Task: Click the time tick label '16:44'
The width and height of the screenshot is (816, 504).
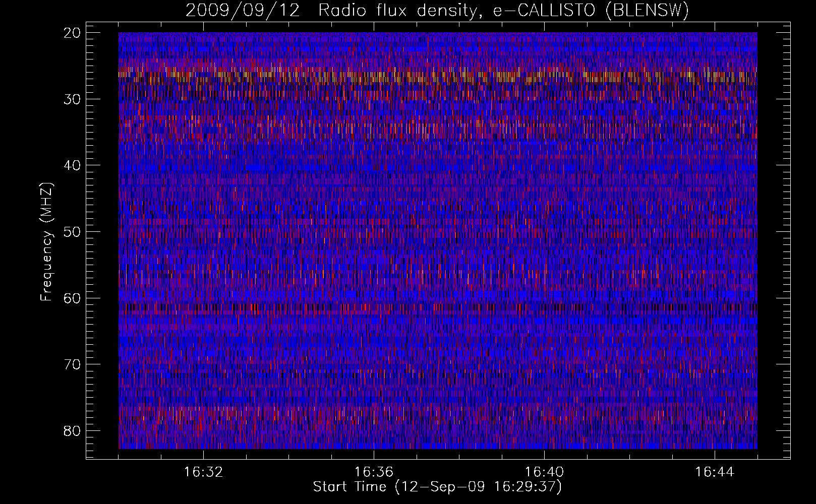Action: tap(715, 472)
